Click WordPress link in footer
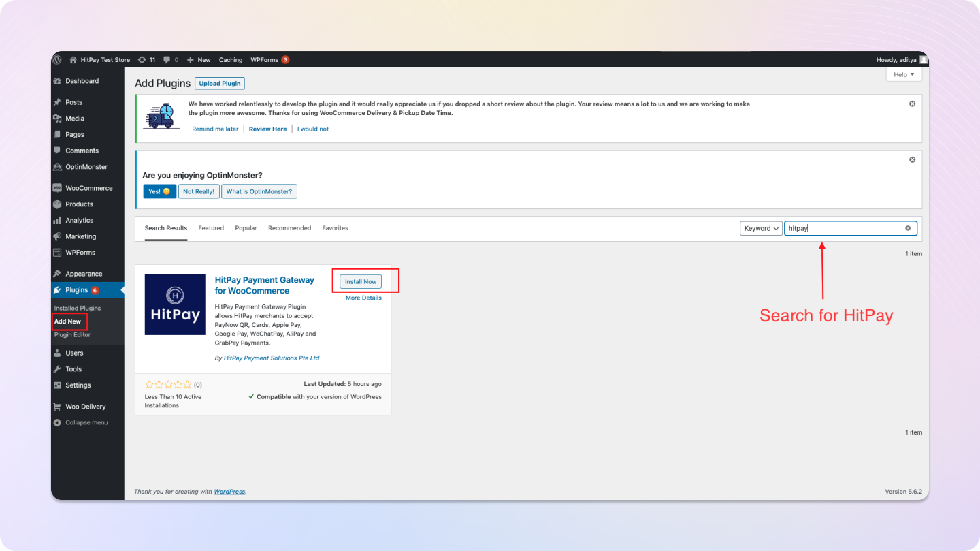Screen dimensions: 980x551 pos(229,491)
